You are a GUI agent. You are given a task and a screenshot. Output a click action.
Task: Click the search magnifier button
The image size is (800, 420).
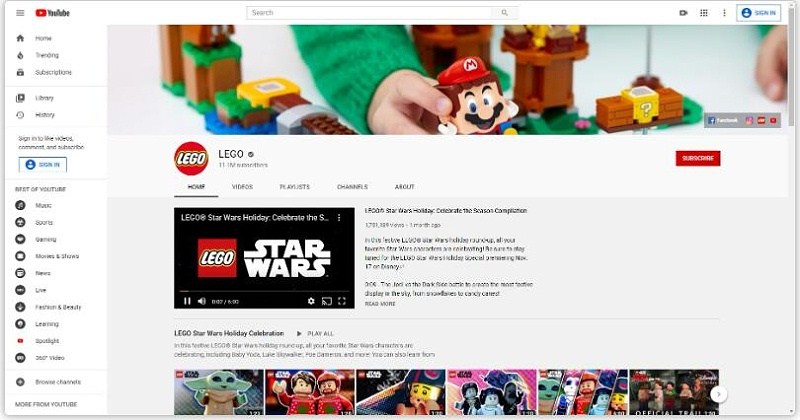pyautogui.click(x=504, y=13)
